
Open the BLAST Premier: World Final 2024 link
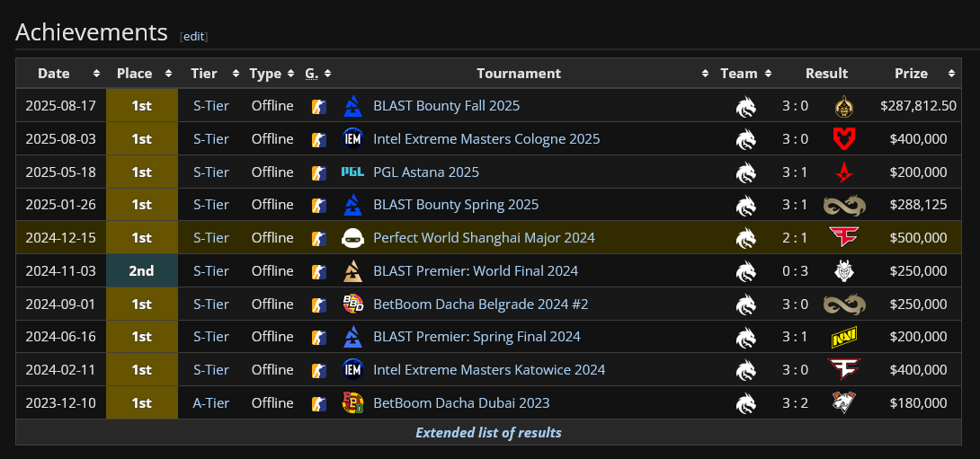(476, 271)
